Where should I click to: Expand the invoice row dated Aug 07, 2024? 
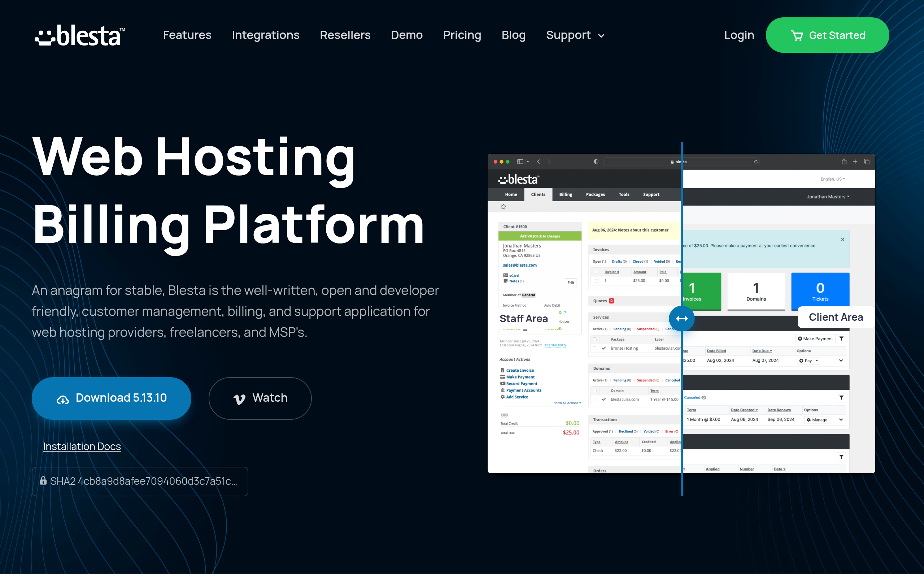[x=841, y=361]
